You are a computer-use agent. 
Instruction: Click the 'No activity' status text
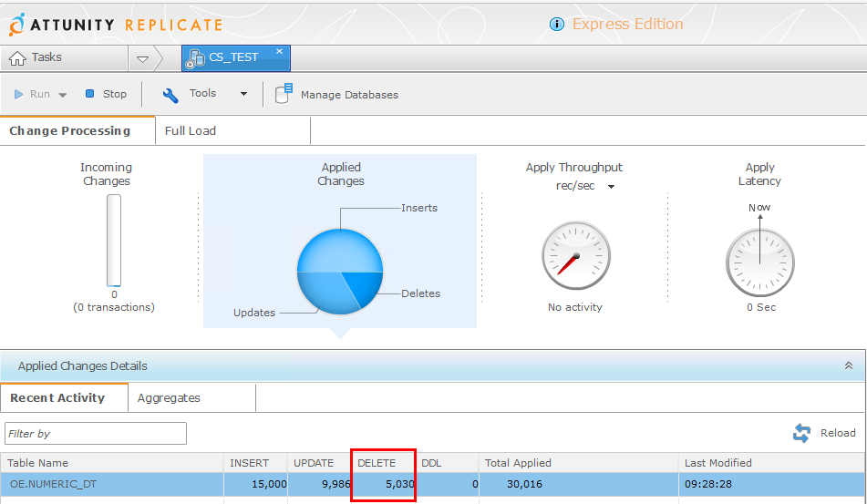pos(575,307)
